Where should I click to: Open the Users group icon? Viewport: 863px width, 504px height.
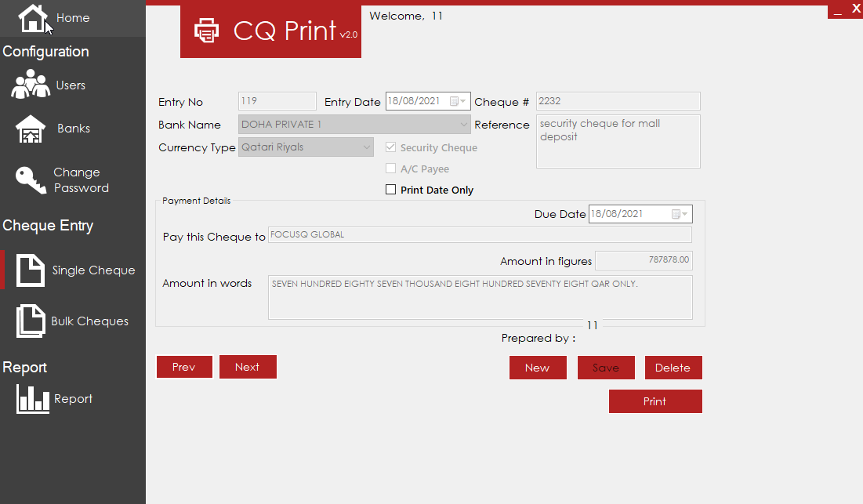pyautogui.click(x=31, y=84)
